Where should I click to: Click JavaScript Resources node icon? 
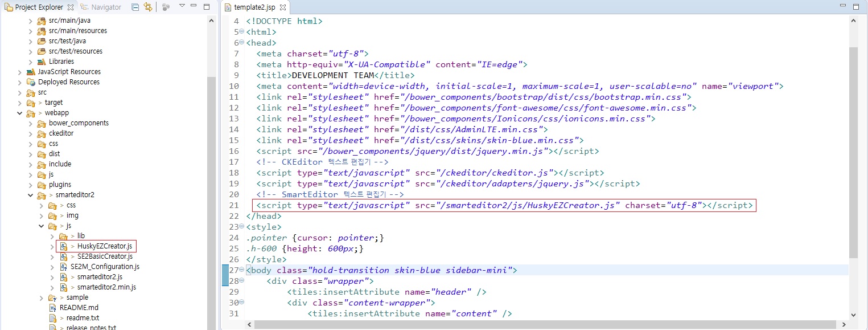(x=31, y=72)
